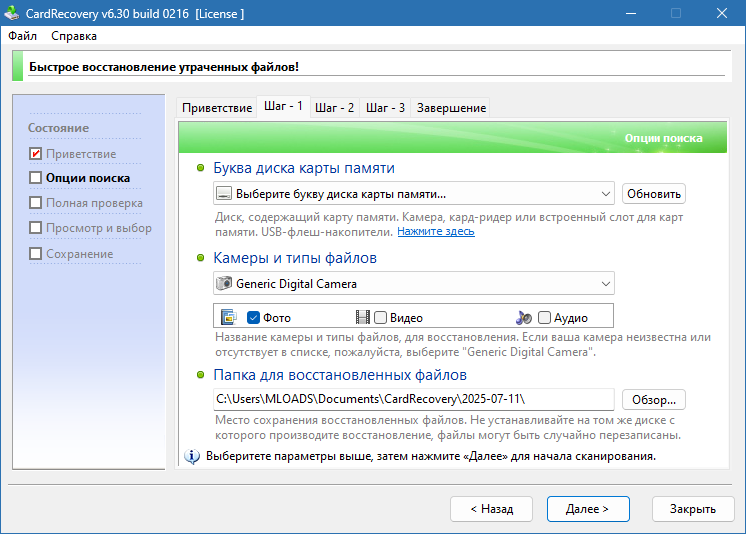Click the Состояние sidebar heading

pyautogui.click(x=59, y=128)
